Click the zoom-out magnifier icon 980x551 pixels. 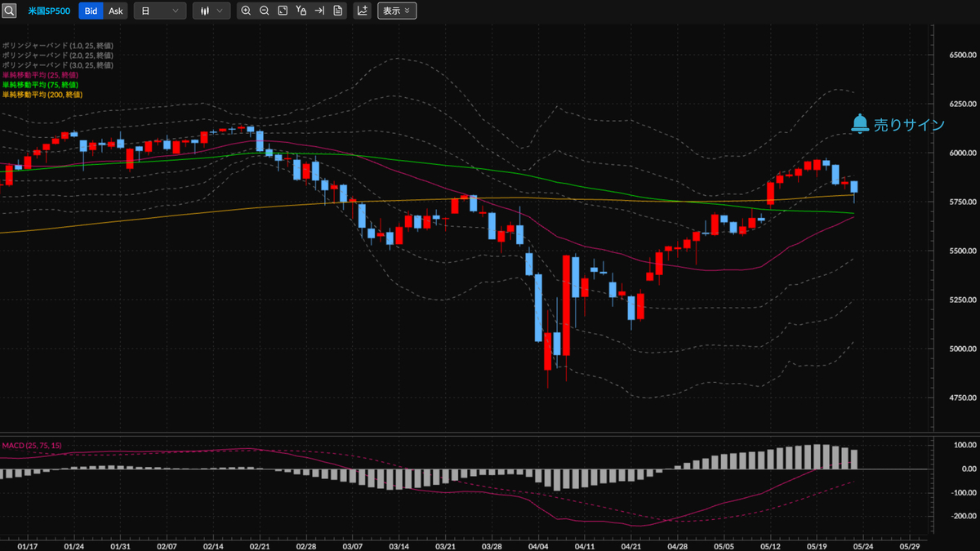point(264,11)
